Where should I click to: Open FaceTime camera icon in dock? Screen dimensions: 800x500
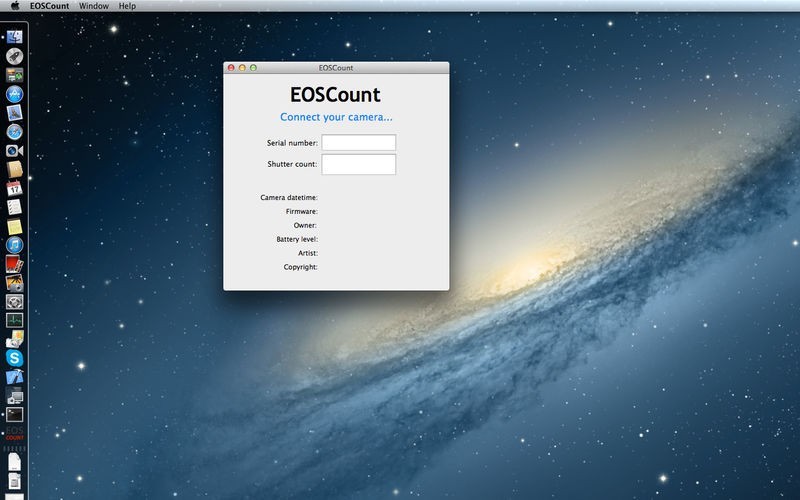point(14,151)
